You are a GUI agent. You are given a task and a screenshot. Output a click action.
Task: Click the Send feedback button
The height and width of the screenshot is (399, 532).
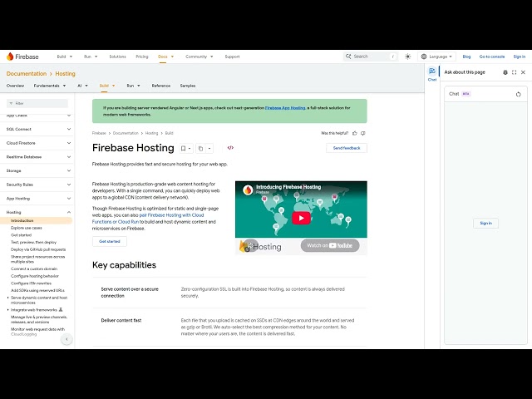coord(347,148)
